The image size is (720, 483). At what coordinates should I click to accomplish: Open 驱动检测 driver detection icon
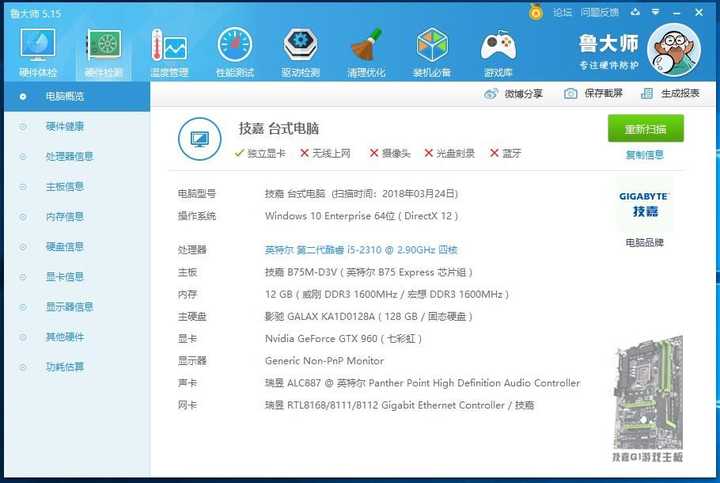[x=300, y=52]
